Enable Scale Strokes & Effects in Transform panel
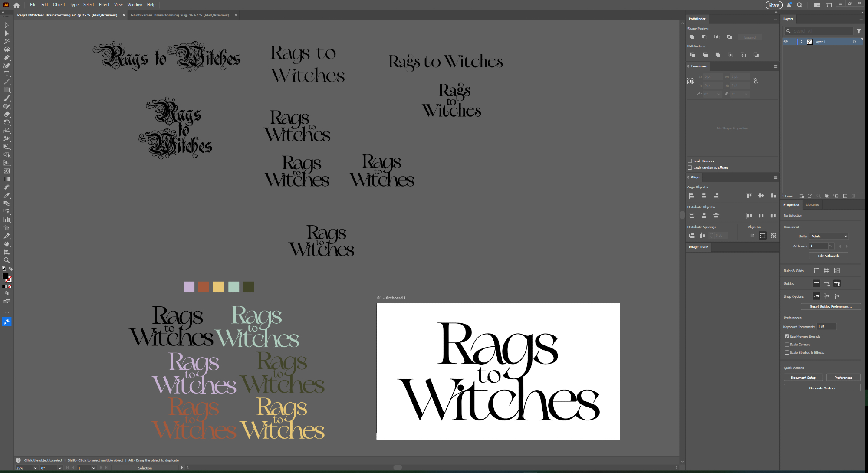The width and height of the screenshot is (868, 473). click(x=690, y=168)
